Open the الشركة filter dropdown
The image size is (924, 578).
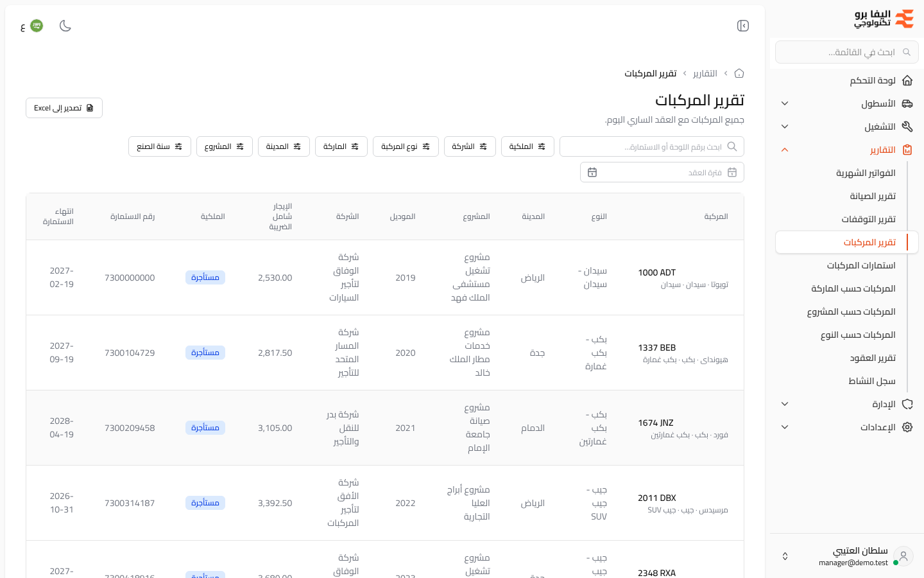click(470, 146)
